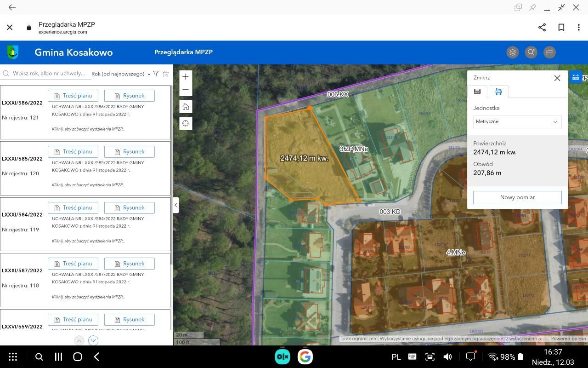This screenshot has width=588, height=368.
Task: Open the map search widget
Action: click(531, 52)
